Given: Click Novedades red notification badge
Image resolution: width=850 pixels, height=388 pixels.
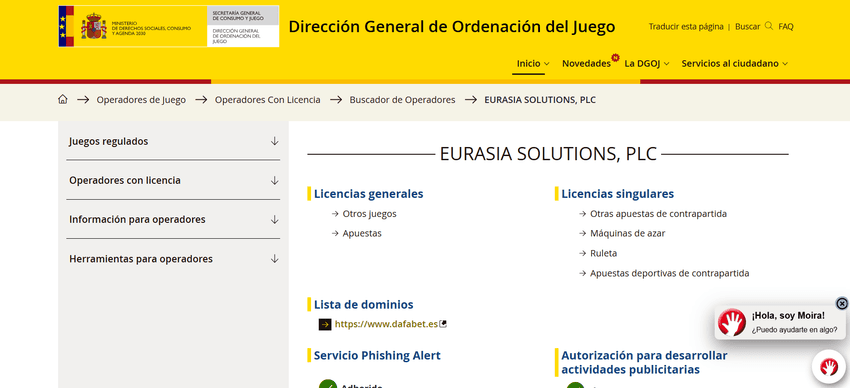Looking at the screenshot, I should [x=615, y=57].
